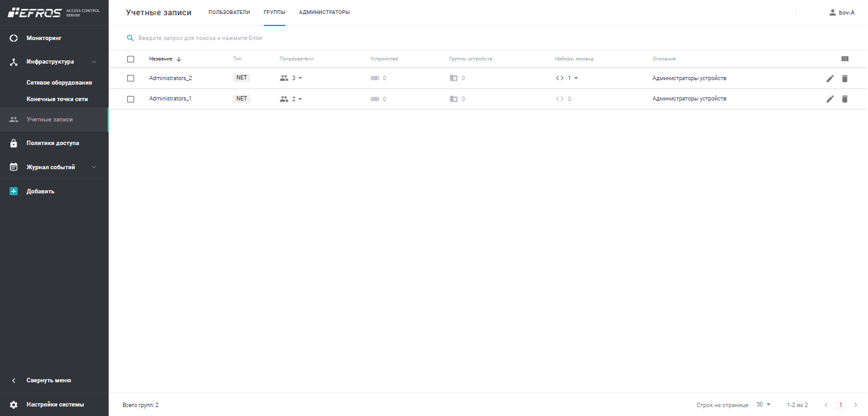Click the Название sort arrow
The height and width of the screenshot is (416, 868).
(179, 59)
